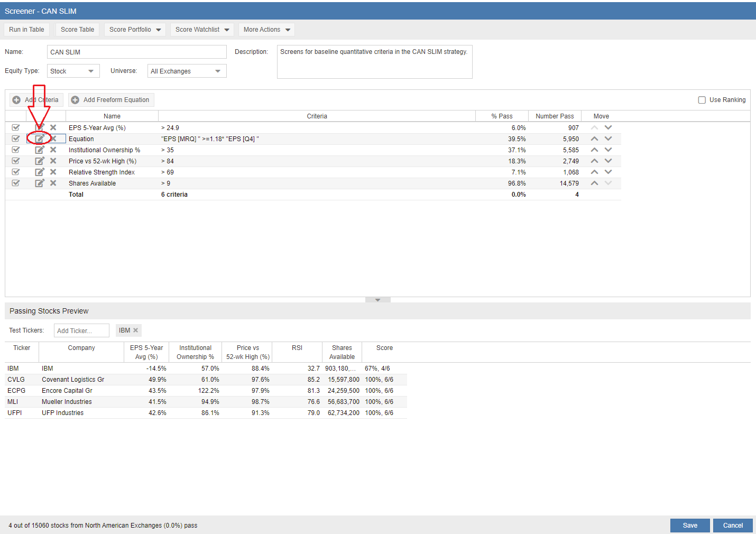The image size is (756, 534).
Task: Edit the Relative Strength Index criteria
Action: (x=40, y=172)
